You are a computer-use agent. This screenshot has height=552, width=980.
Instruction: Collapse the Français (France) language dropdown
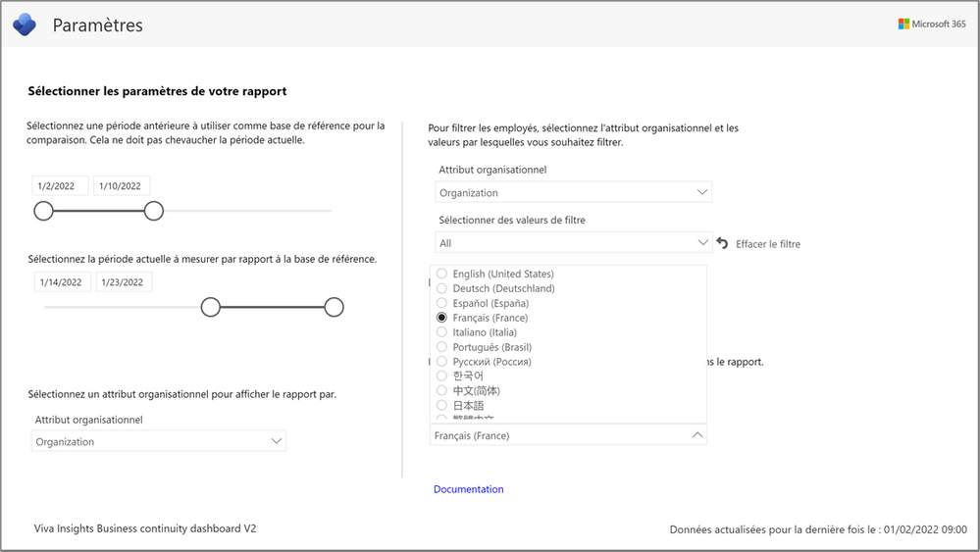pyautogui.click(x=568, y=435)
